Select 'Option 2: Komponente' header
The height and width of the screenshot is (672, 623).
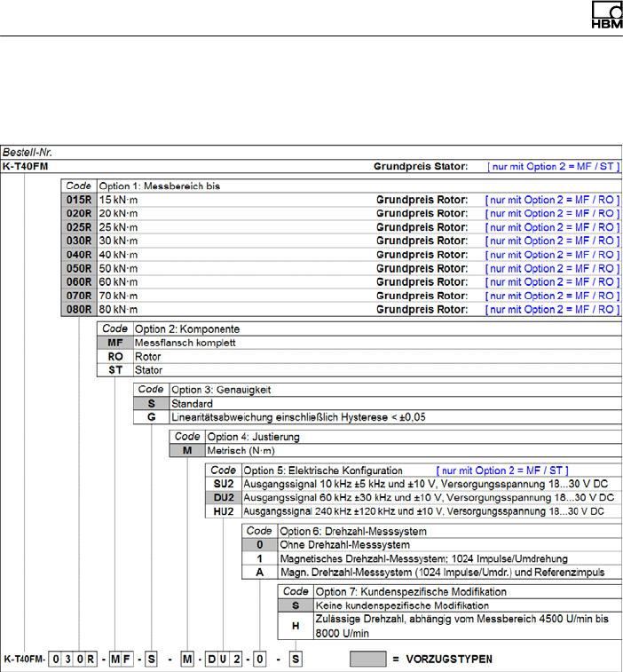tap(187, 329)
